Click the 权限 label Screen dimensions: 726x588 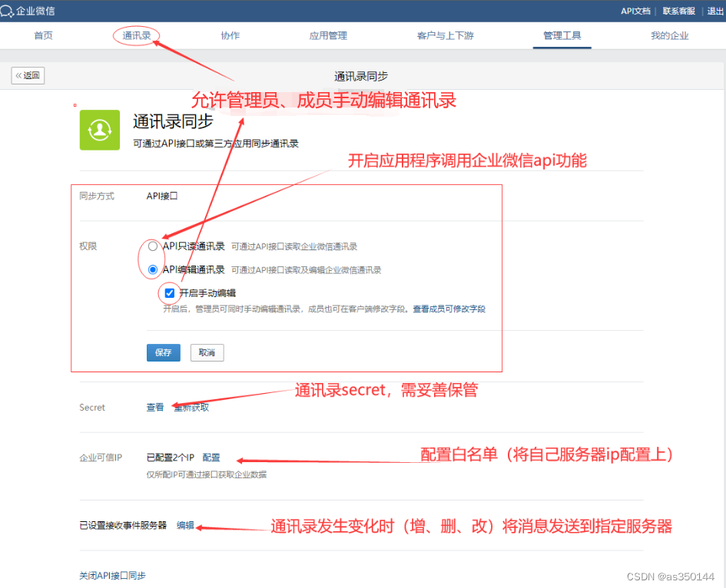coord(88,246)
